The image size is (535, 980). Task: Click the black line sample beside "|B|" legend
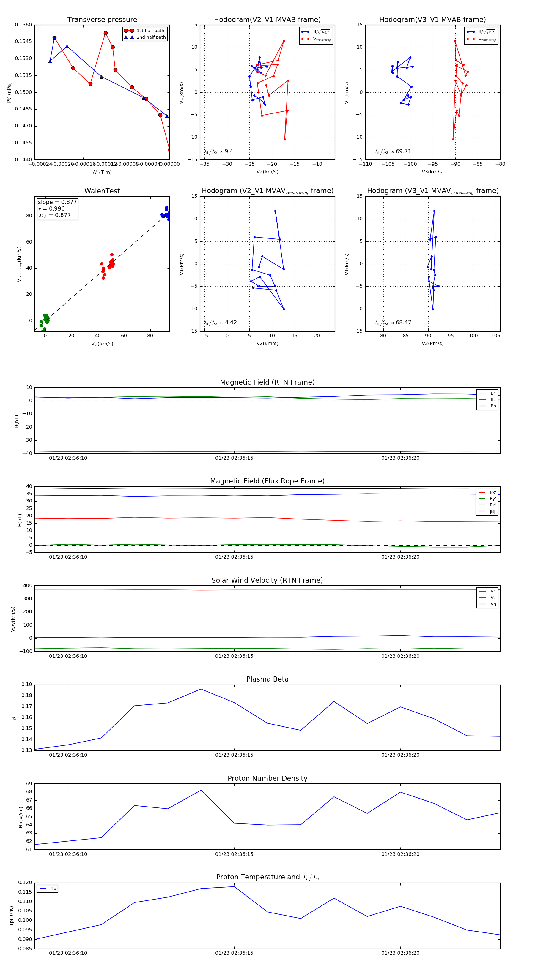click(482, 511)
